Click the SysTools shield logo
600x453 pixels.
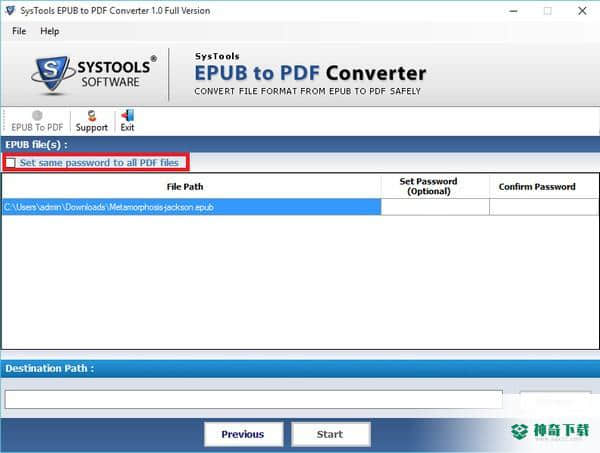(53, 74)
